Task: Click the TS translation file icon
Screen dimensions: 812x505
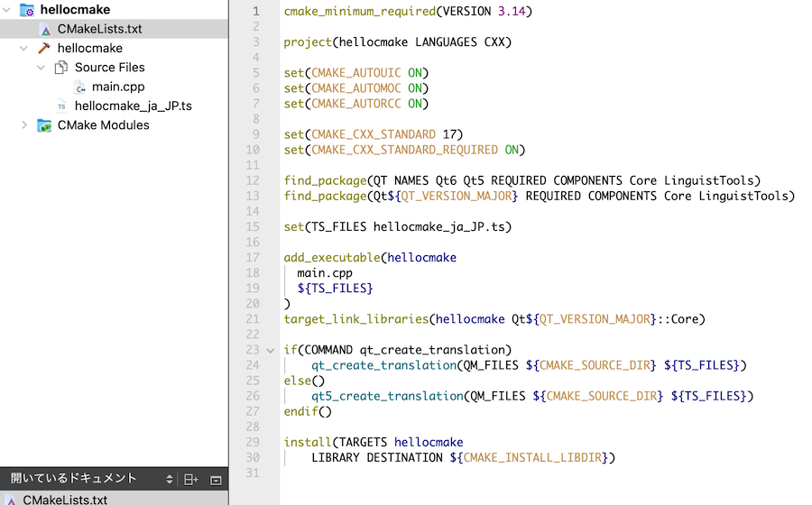Action: 61,106
